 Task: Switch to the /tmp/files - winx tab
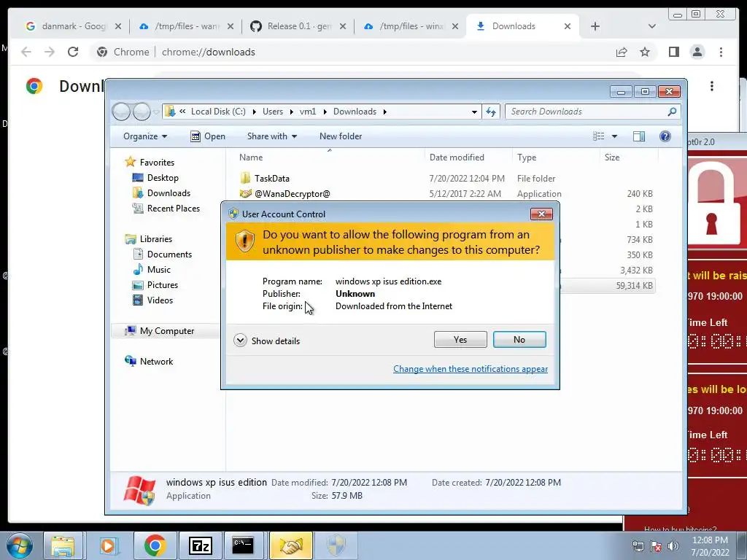411,26
